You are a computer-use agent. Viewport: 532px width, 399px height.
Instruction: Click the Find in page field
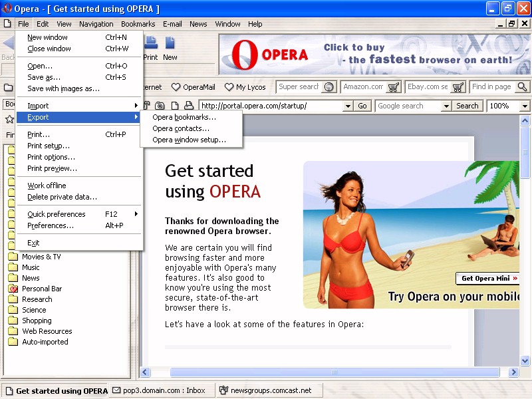point(493,87)
